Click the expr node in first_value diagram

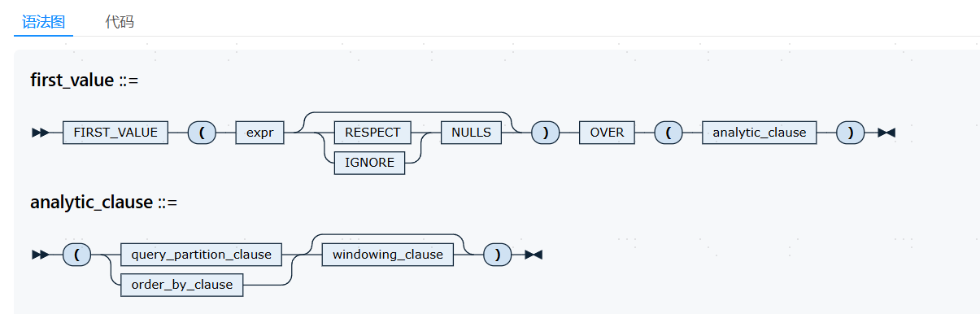259,132
